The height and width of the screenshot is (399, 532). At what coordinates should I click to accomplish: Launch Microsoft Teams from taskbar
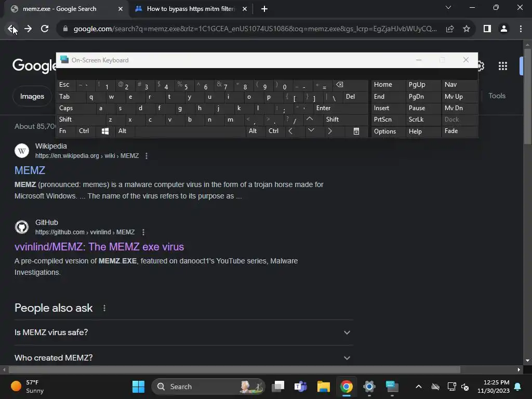coord(301,387)
